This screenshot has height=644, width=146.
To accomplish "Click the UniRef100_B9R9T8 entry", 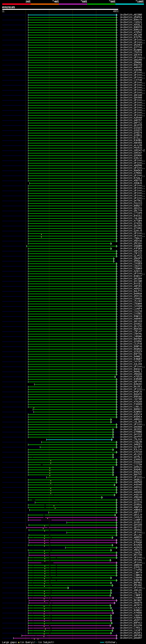I will click(131, 27).
